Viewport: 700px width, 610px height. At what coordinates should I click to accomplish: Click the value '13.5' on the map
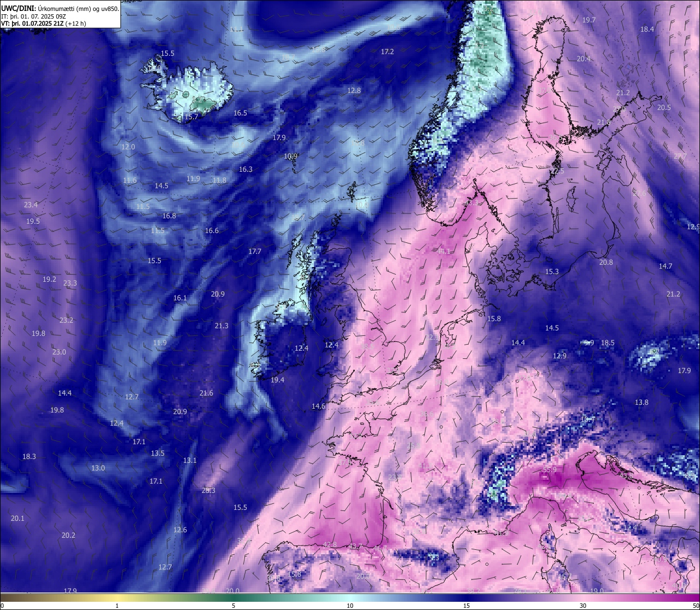[157, 453]
